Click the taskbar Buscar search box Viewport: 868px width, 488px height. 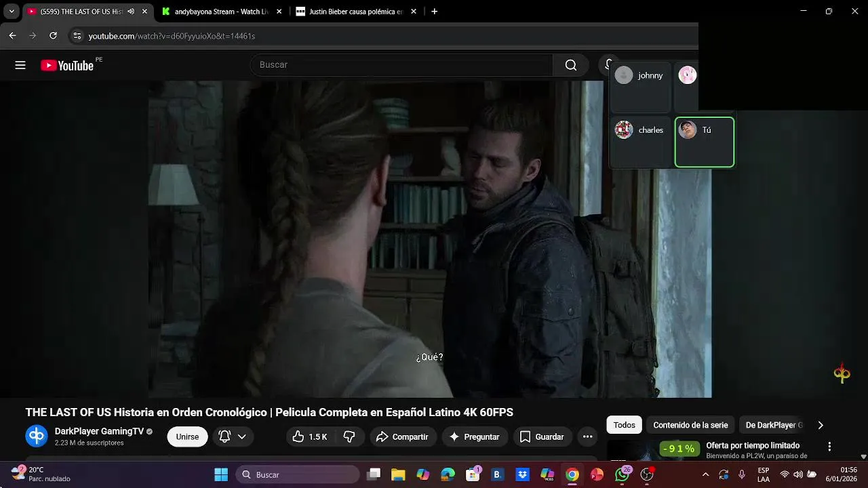(x=298, y=474)
